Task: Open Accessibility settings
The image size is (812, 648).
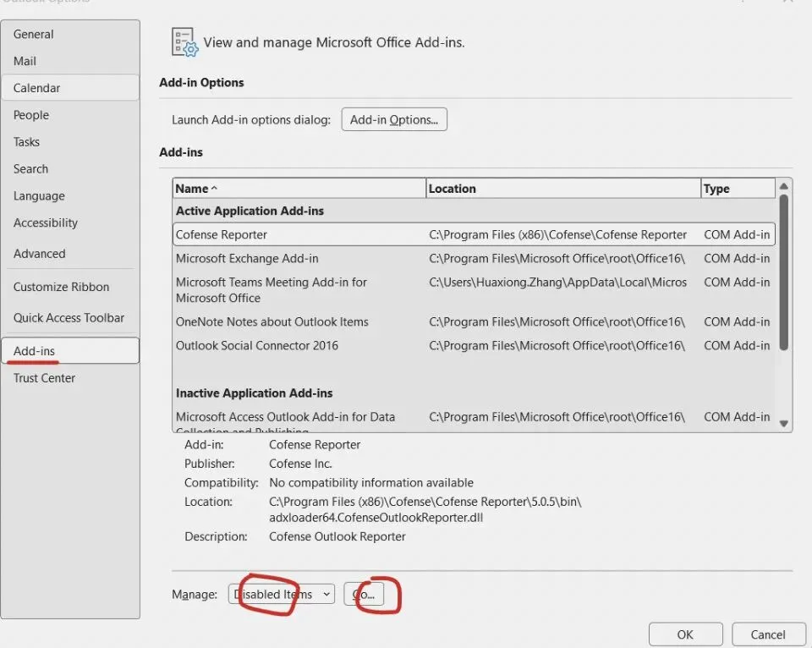Action: coord(70,222)
